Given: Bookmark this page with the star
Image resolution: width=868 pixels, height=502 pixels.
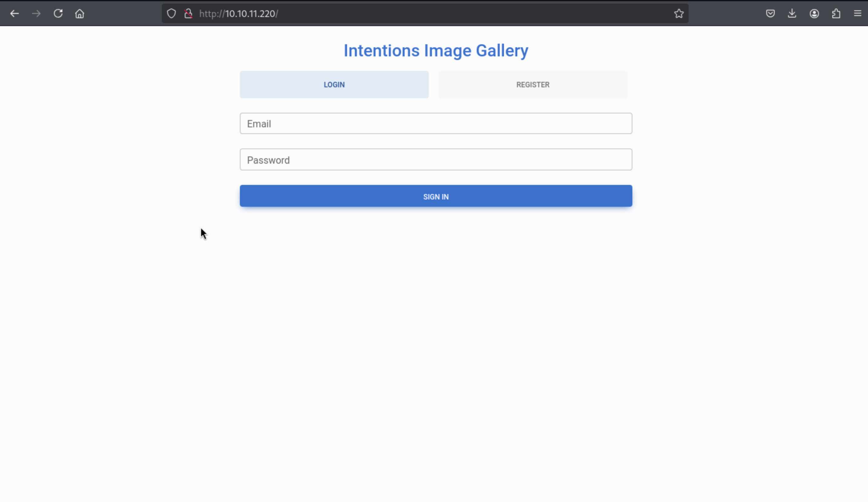Looking at the screenshot, I should tap(678, 13).
